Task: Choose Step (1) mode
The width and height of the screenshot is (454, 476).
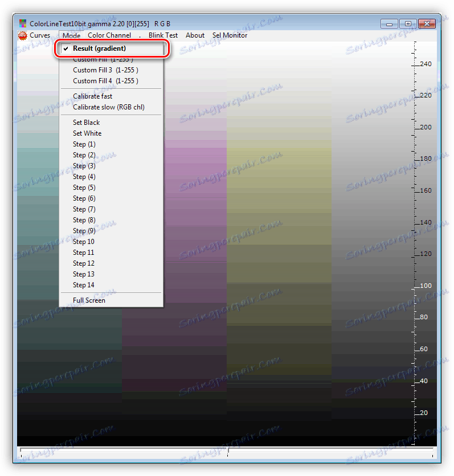Action: tap(112, 144)
